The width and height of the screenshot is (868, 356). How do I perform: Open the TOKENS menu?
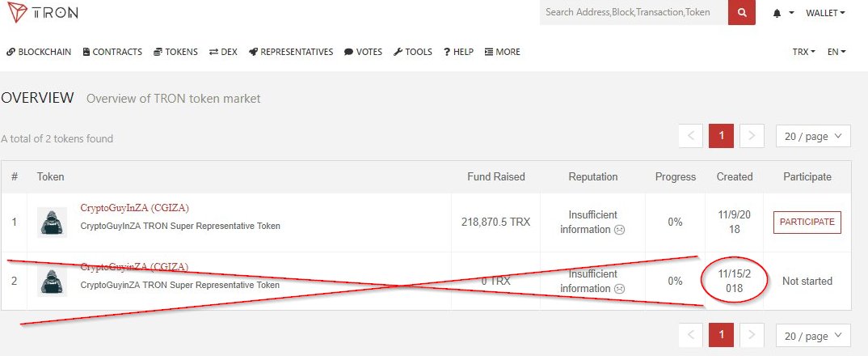175,52
